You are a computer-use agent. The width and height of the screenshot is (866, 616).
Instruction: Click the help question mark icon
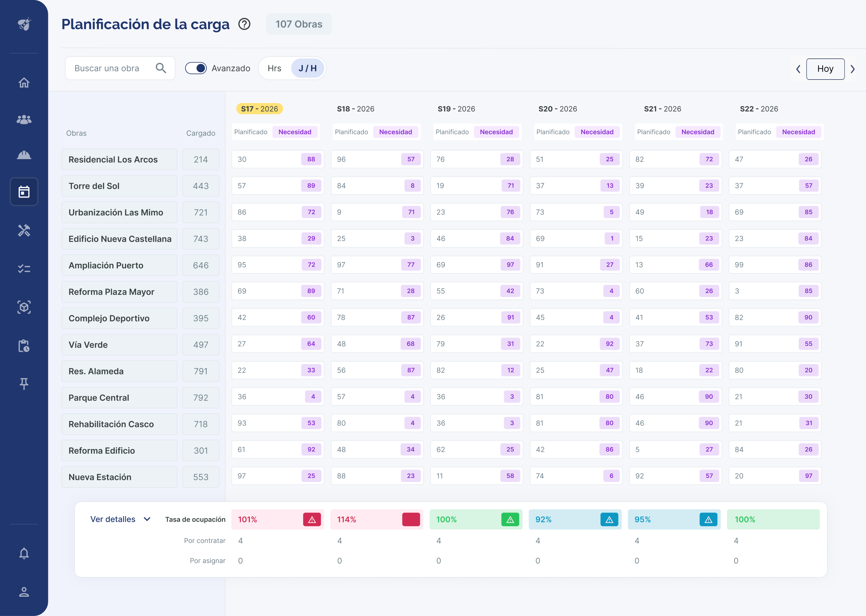tap(244, 24)
